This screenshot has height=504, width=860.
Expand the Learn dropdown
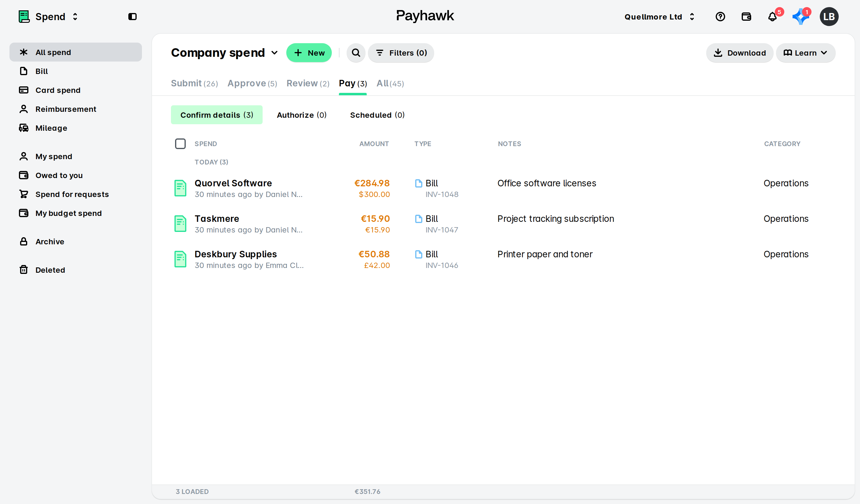[805, 53]
